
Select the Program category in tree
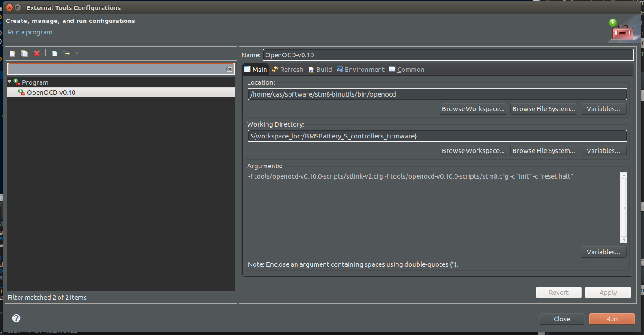pyautogui.click(x=35, y=82)
